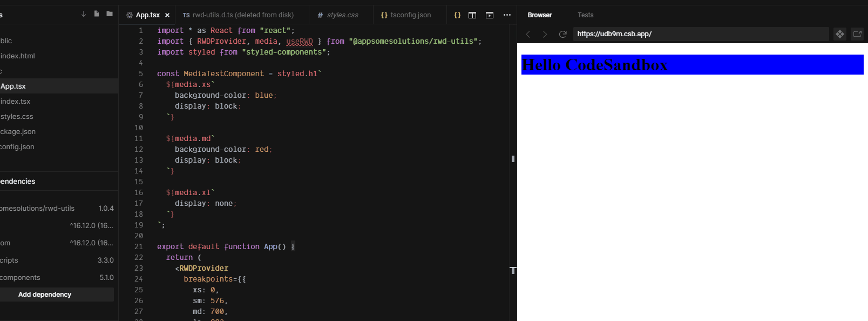Click the color value red on line 12
This screenshot has height=321, width=868.
click(x=262, y=150)
